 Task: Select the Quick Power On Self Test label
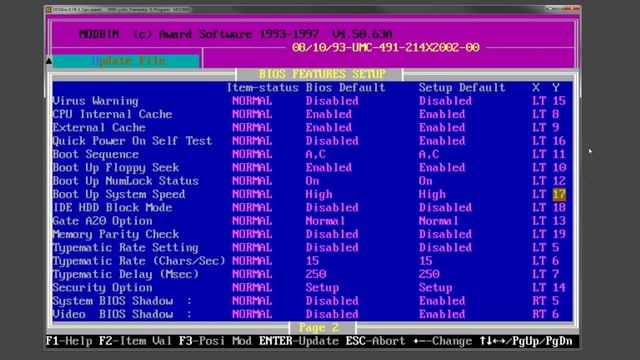click(x=132, y=141)
